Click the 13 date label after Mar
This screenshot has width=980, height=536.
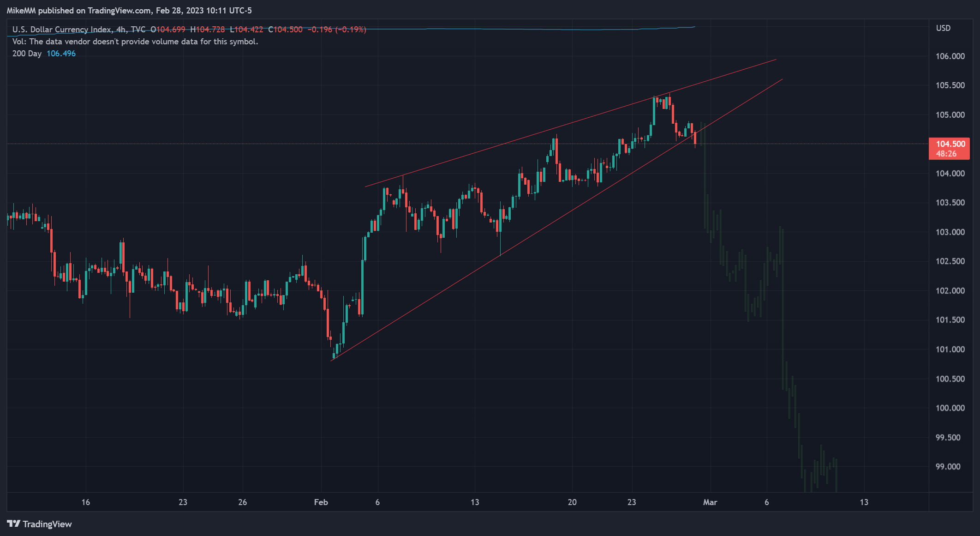coord(864,502)
